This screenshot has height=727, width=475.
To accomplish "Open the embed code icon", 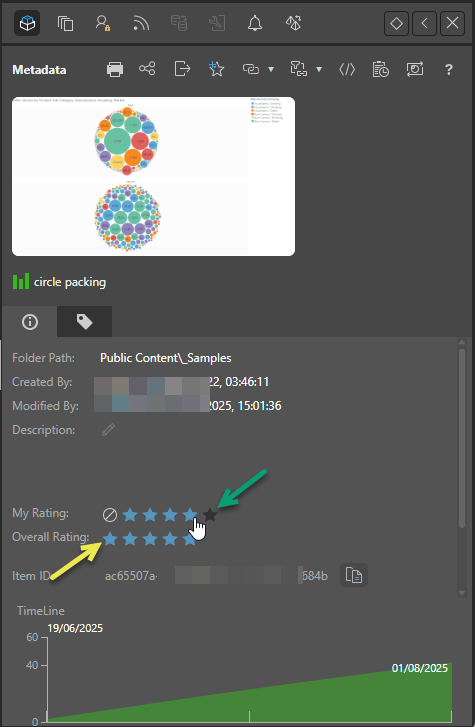I will 347,70.
